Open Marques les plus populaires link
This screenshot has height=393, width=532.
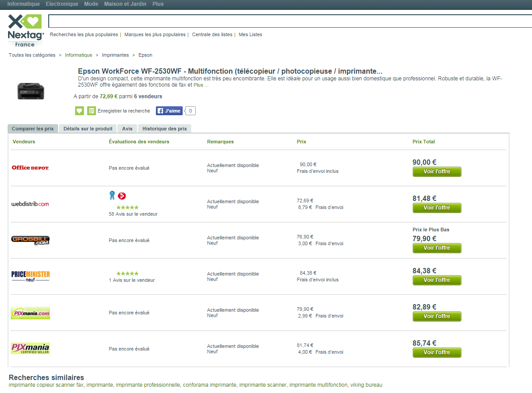point(155,34)
